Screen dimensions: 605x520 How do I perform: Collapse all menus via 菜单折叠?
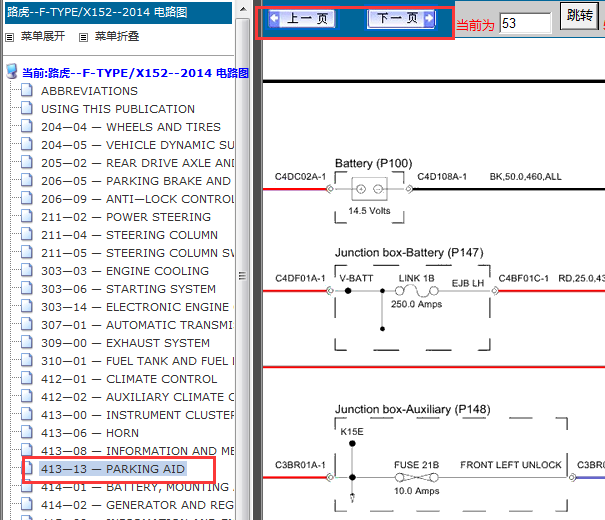coord(117,36)
